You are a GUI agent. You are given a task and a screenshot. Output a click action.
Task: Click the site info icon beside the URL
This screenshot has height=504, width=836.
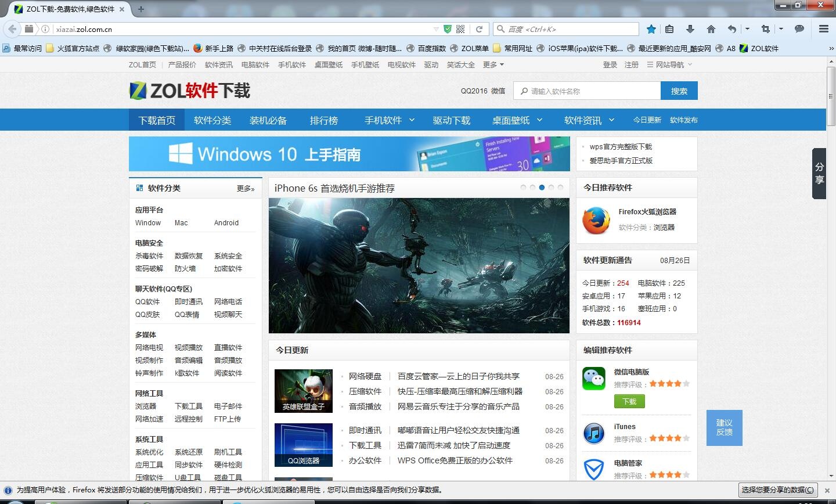[x=45, y=29]
